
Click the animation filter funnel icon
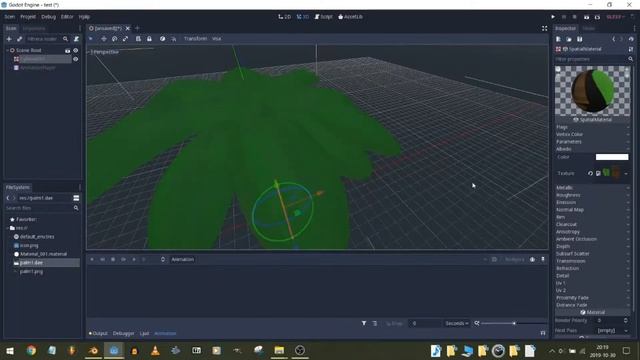(x=364, y=323)
